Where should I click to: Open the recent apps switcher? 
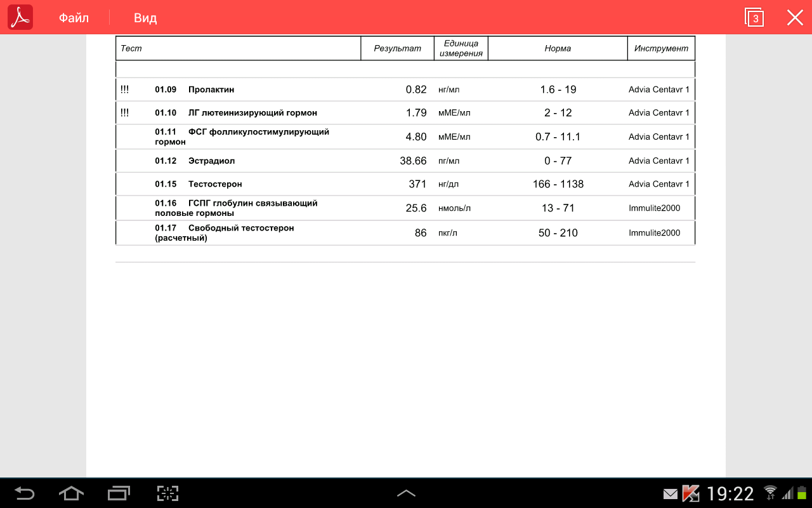tap(119, 493)
